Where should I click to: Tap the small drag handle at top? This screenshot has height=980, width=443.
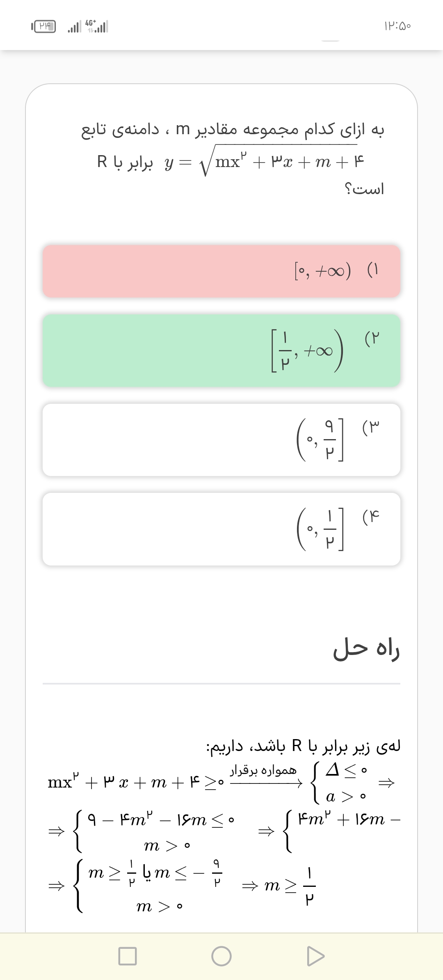(330, 41)
